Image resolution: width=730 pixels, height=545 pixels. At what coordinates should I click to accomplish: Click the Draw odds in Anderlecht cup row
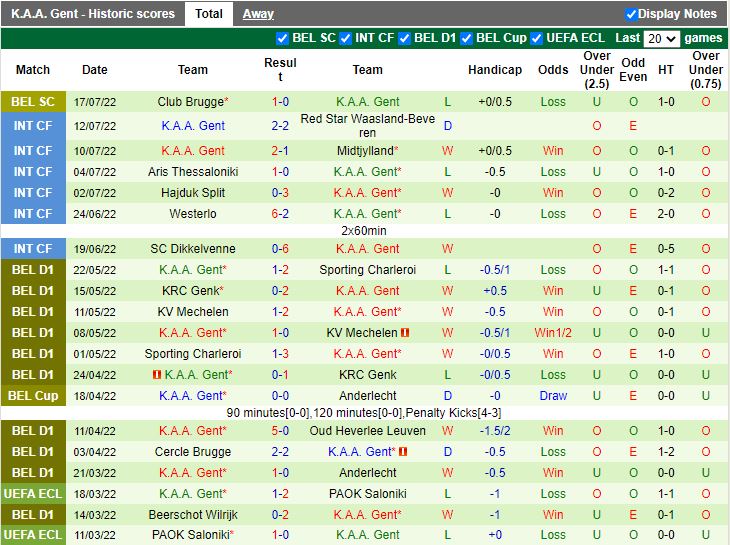click(x=553, y=396)
